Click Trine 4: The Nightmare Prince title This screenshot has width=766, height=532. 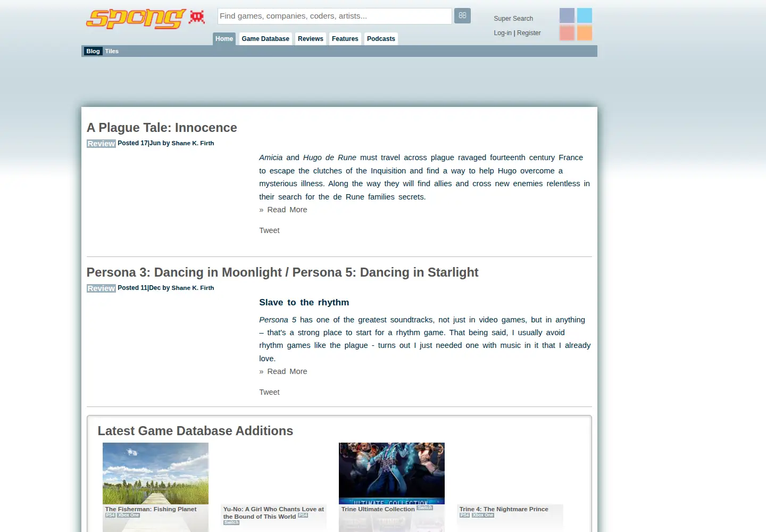[504, 509]
